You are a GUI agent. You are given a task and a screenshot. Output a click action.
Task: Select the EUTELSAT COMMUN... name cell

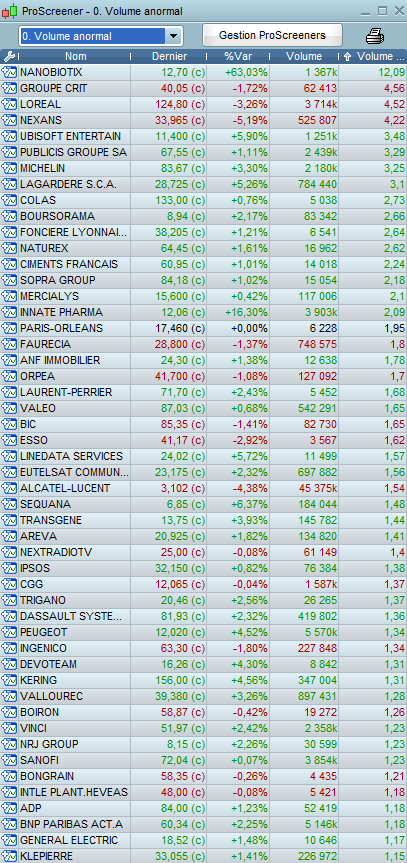[x=74, y=472]
